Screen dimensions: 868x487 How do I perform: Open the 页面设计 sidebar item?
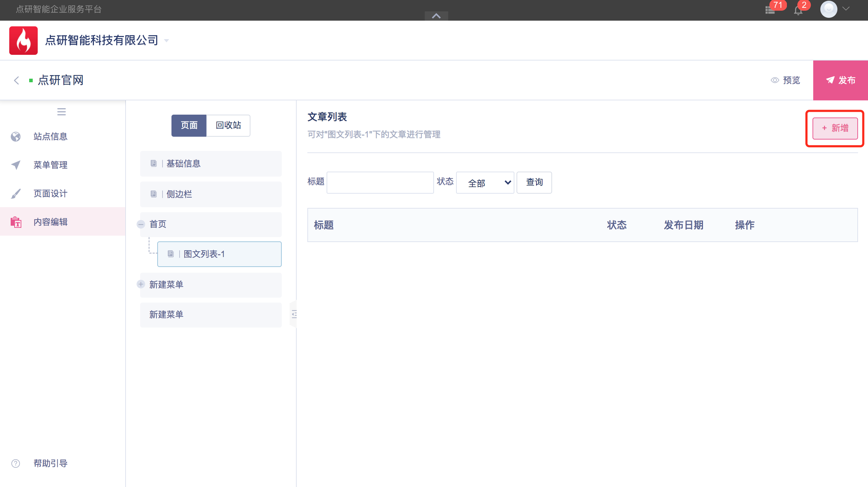click(63, 193)
